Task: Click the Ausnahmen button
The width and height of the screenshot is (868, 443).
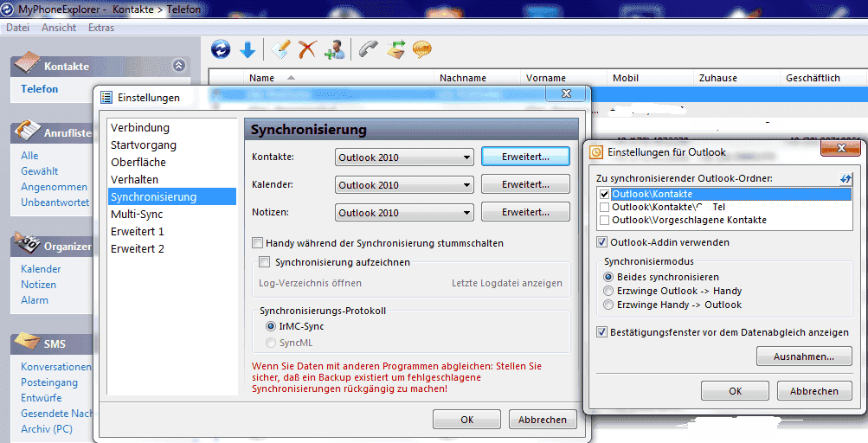Action: (x=804, y=356)
